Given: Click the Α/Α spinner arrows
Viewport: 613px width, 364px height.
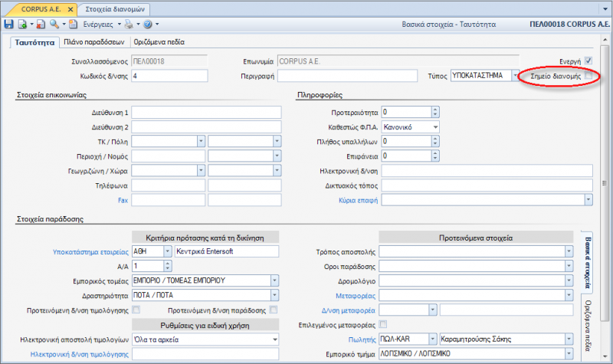Looking at the screenshot, I should click(167, 266).
